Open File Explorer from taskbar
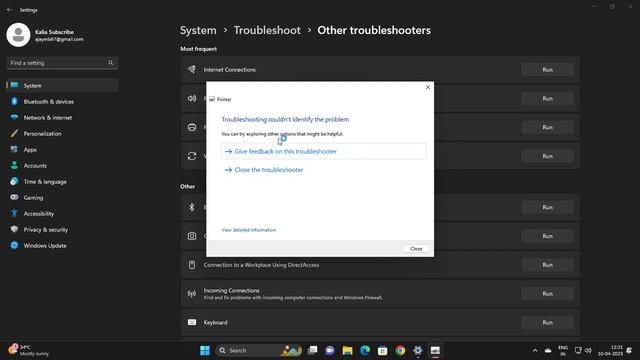640x360 pixels. (x=347, y=350)
